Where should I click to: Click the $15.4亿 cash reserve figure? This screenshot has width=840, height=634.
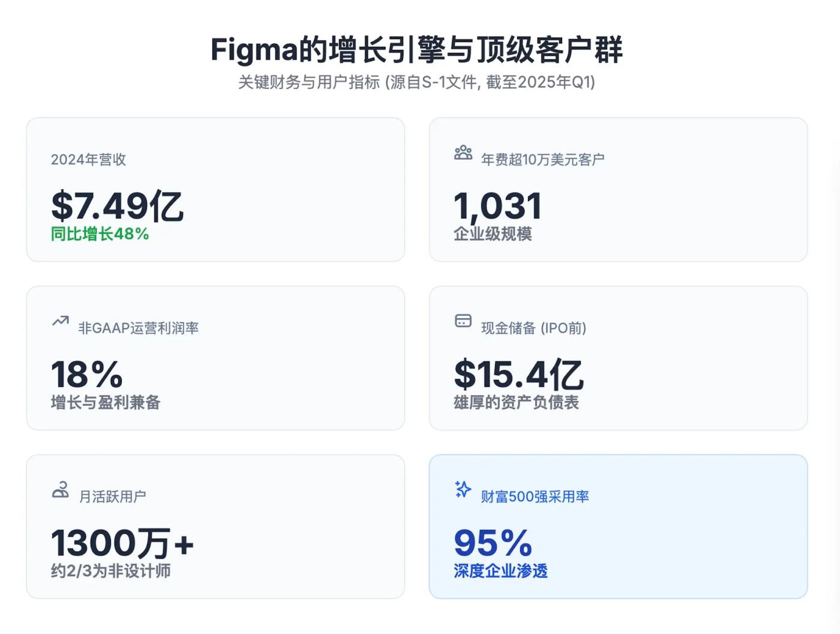pyautogui.click(x=518, y=375)
